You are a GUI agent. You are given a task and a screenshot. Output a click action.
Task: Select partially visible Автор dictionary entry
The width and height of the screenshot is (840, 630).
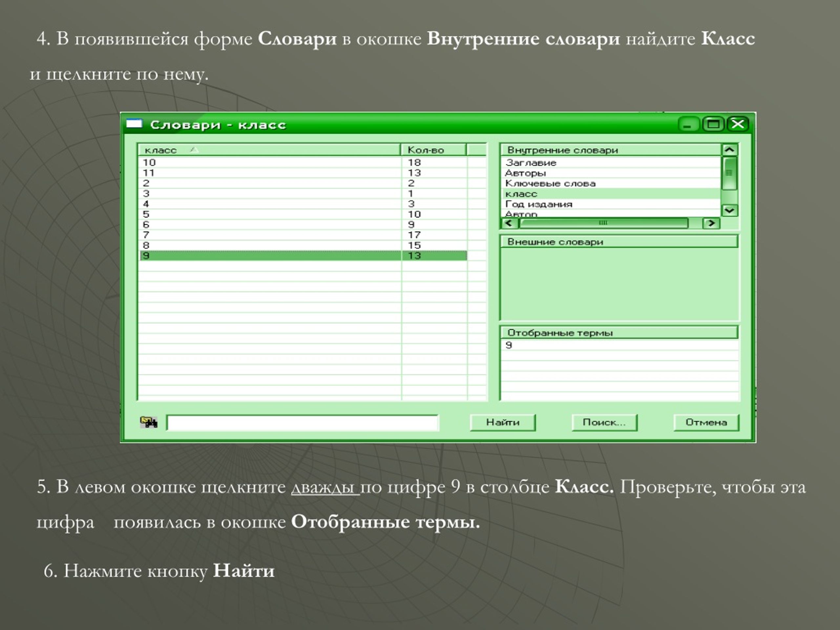click(611, 213)
